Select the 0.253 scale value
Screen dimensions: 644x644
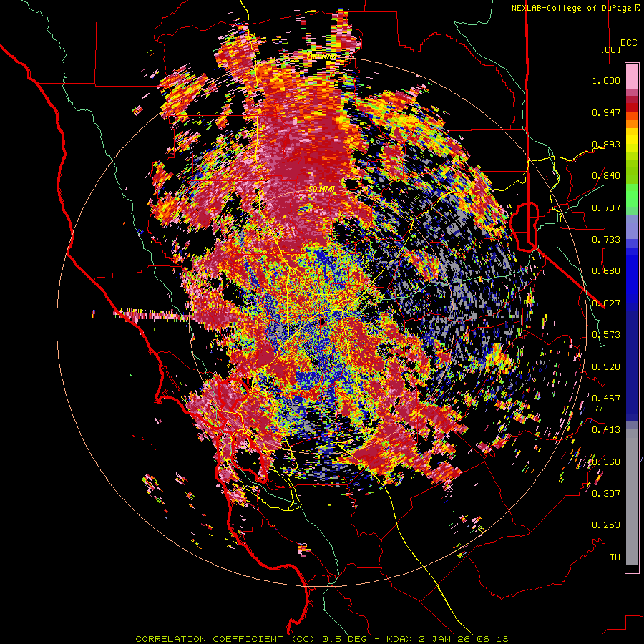pos(606,525)
